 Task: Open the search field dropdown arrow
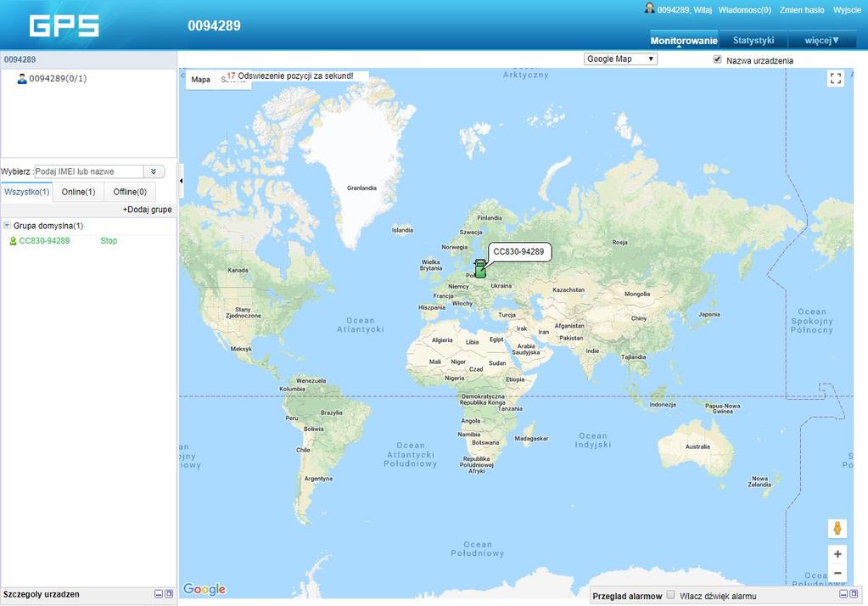click(x=154, y=171)
